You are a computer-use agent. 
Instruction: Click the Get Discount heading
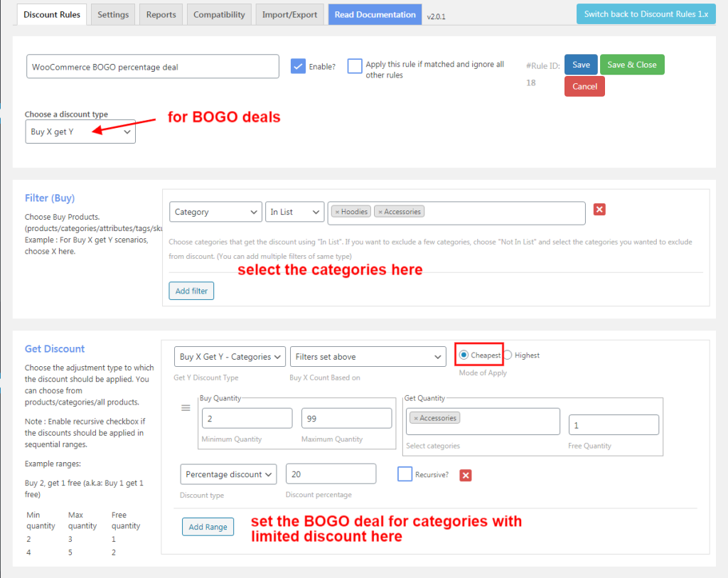pos(55,348)
